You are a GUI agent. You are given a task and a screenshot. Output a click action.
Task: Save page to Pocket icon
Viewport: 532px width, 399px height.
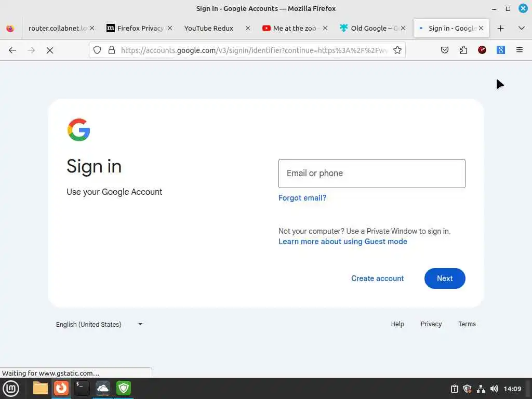(445, 50)
